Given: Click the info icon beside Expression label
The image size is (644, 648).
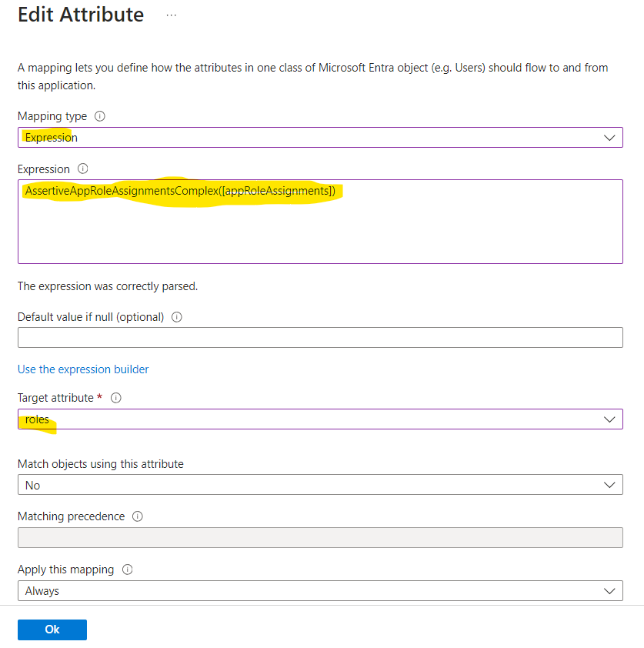Looking at the screenshot, I should [82, 169].
